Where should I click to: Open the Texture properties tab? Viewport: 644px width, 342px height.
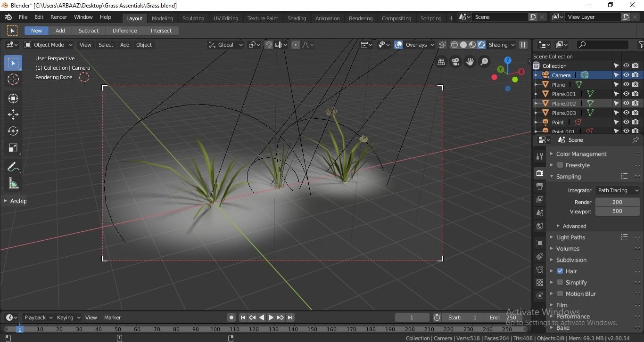[540, 283]
